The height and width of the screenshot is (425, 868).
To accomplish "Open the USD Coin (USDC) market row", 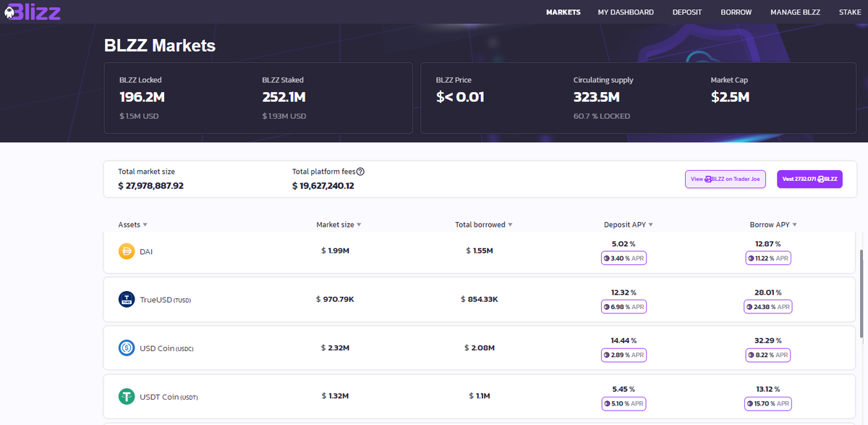I will [x=480, y=348].
